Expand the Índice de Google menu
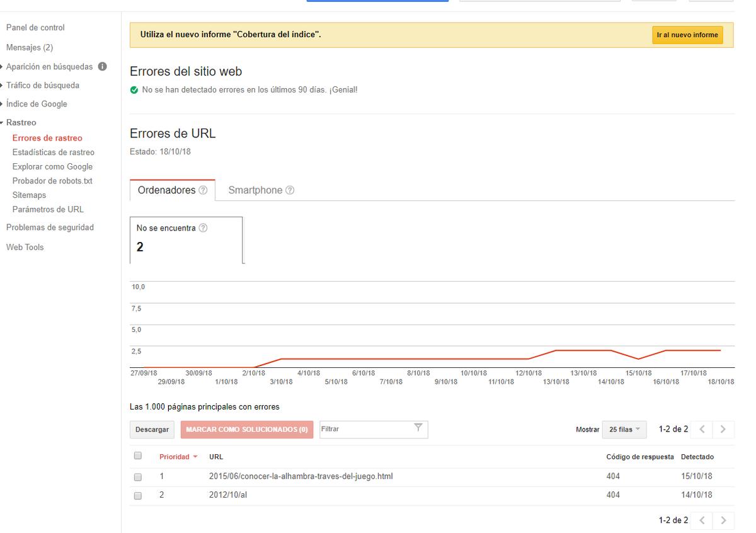The height and width of the screenshot is (533, 756). pos(36,104)
